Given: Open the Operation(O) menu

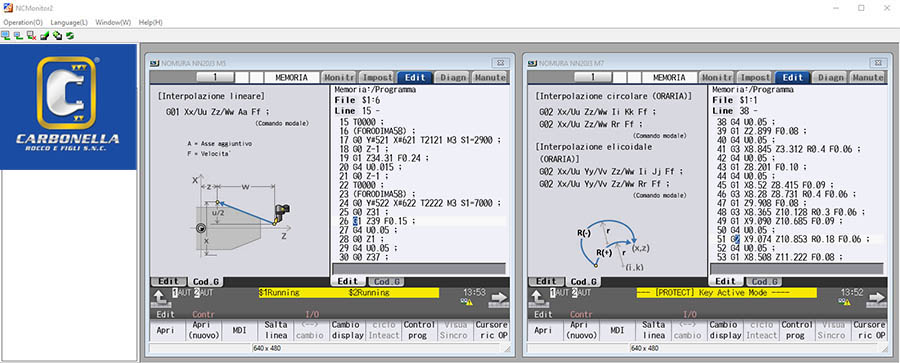Looking at the screenshot, I should (x=23, y=22).
